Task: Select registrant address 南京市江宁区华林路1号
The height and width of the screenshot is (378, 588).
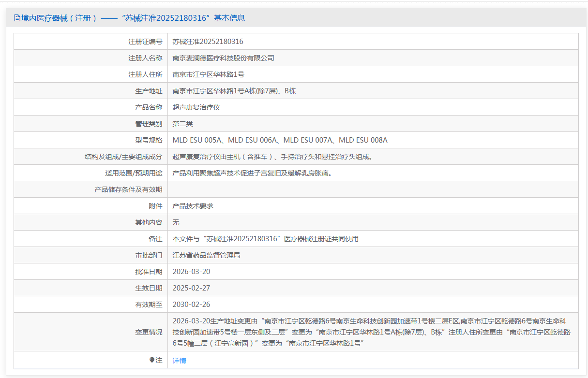Action: (x=209, y=74)
